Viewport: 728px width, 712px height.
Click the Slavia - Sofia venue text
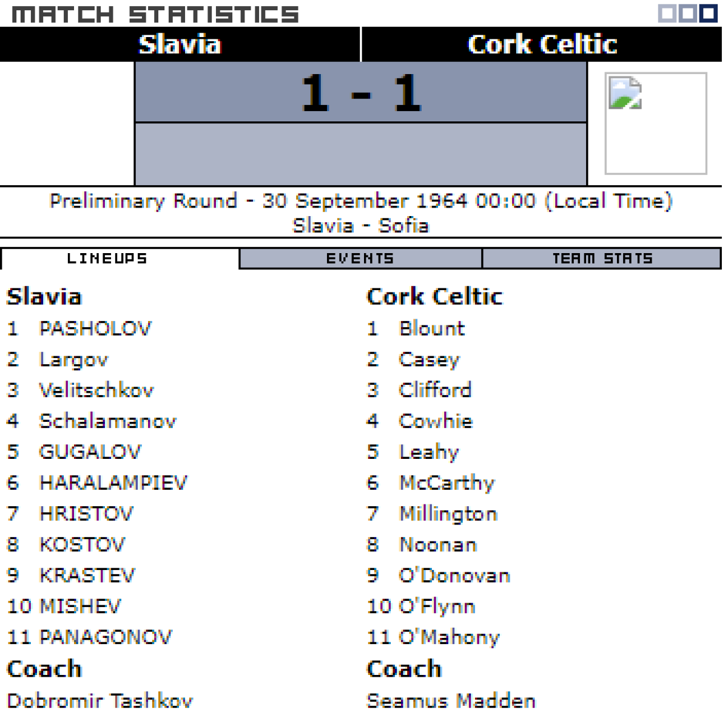(x=360, y=225)
